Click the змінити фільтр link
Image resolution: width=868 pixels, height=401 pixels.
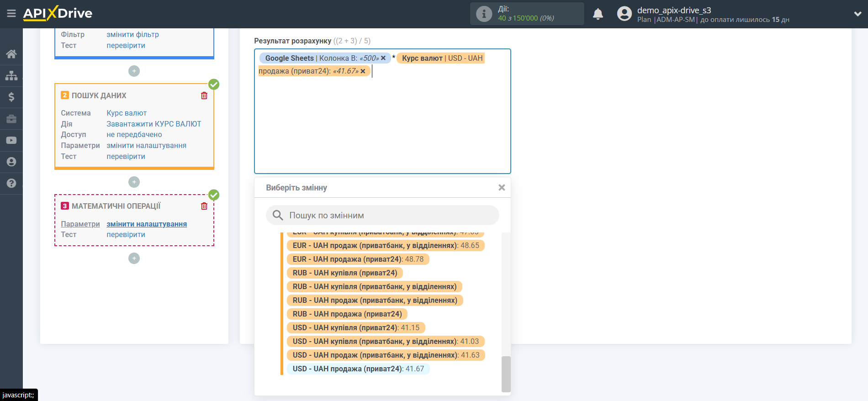pyautogui.click(x=133, y=34)
